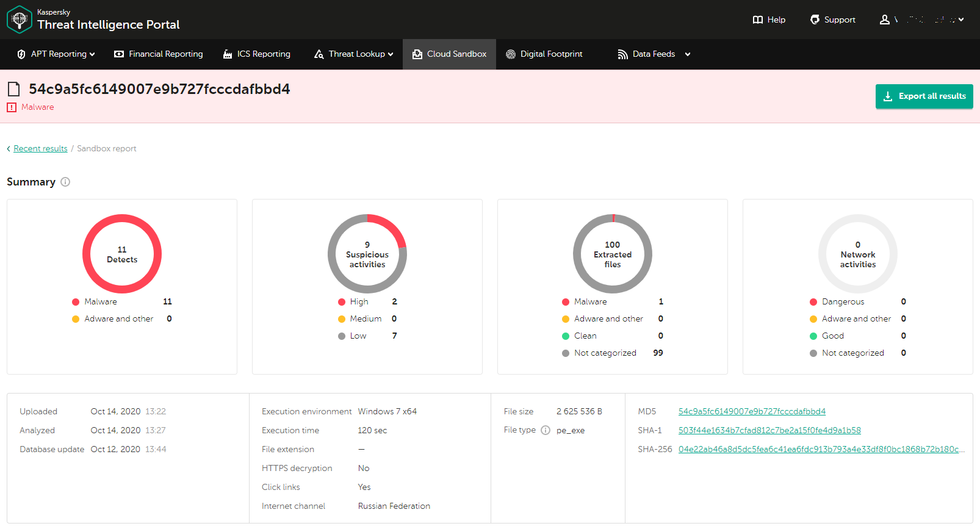Click the 'Summary' section heading
Screen dimensions: 980x529
[31, 182]
